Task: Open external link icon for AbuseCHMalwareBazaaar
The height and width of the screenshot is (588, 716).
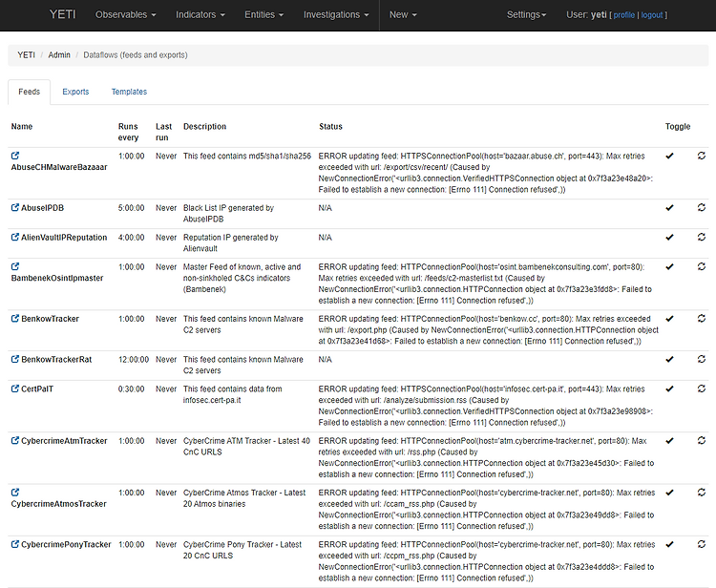Action: (x=15, y=156)
